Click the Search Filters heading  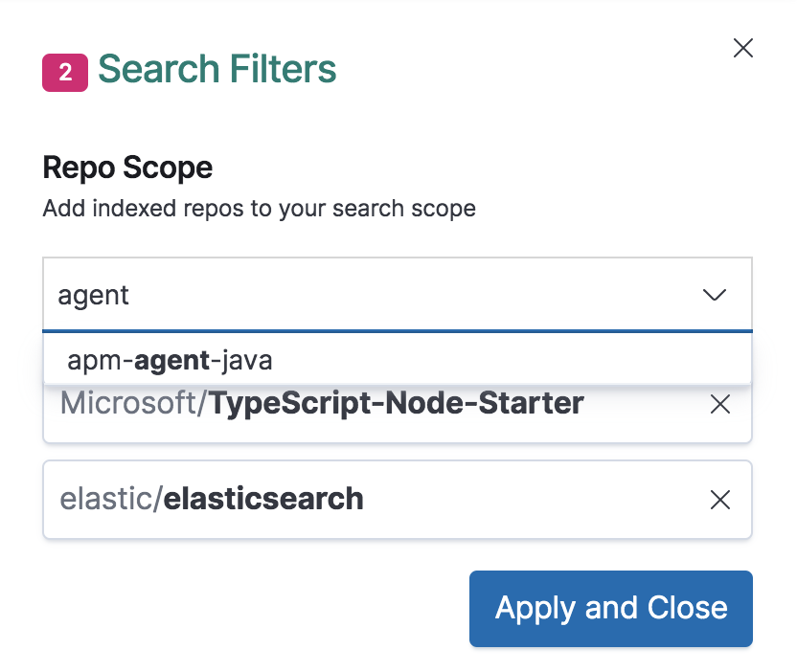point(216,69)
